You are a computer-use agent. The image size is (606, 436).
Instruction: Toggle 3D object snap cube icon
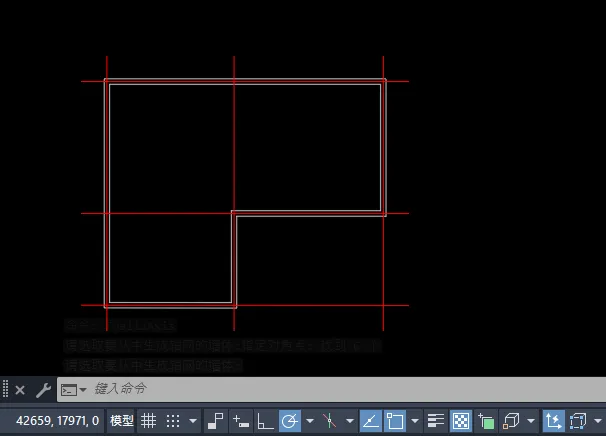(511, 421)
